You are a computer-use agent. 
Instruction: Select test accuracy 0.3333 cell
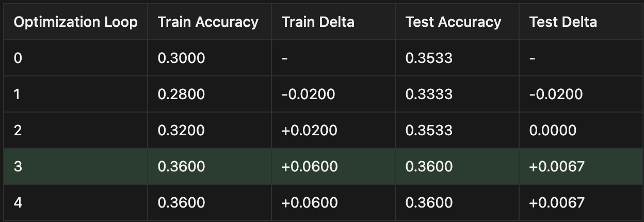pos(429,94)
